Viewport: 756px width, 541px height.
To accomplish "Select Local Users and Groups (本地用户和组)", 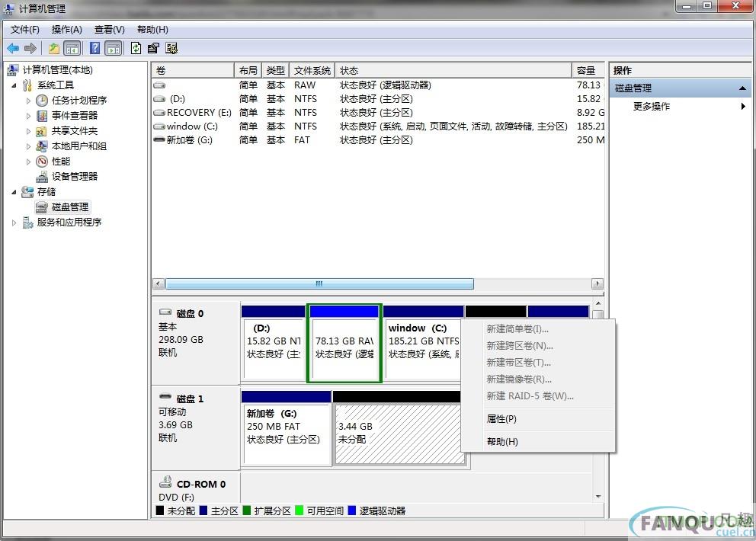I will click(79, 146).
